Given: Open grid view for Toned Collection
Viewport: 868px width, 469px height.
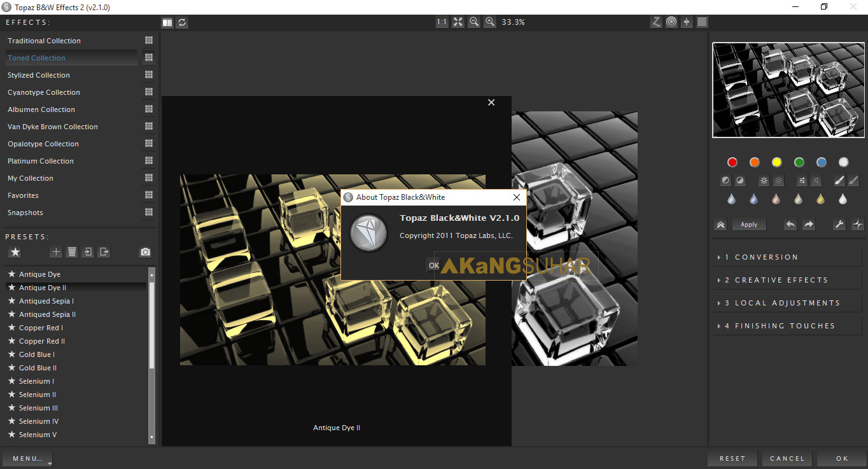Looking at the screenshot, I should pyautogui.click(x=149, y=57).
